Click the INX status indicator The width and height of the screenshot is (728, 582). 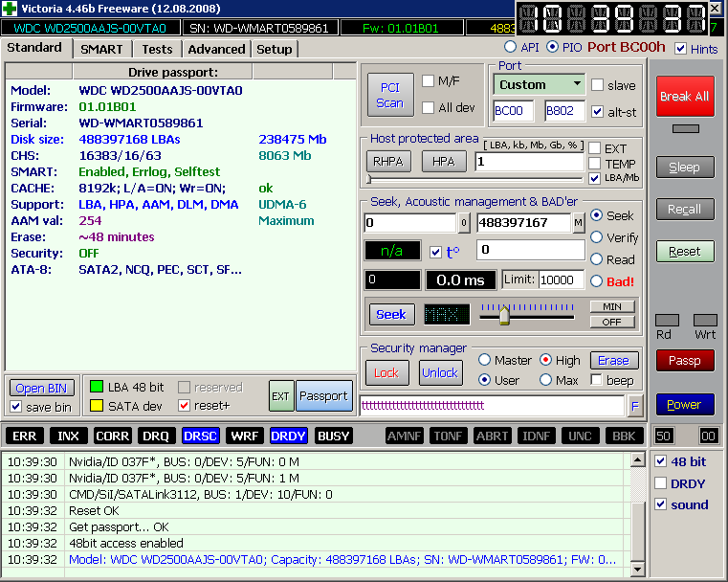click(x=68, y=436)
